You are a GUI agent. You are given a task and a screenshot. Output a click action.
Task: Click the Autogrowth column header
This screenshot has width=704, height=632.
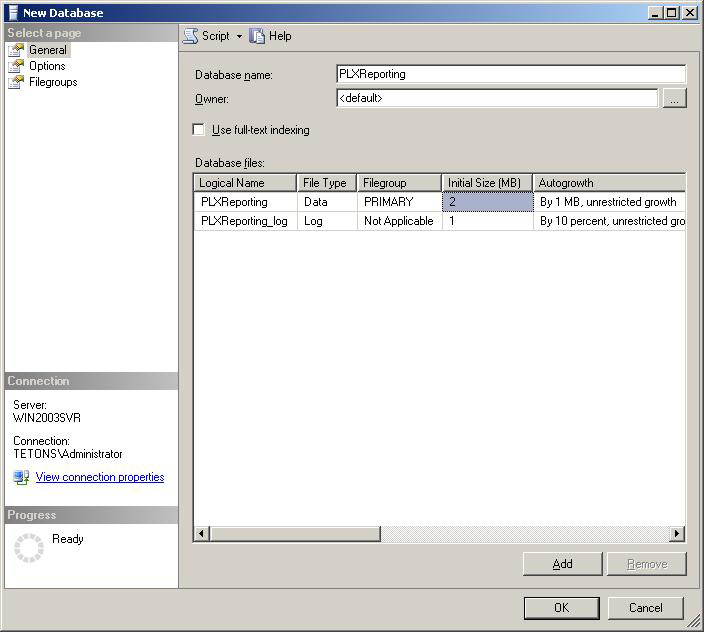tap(609, 183)
